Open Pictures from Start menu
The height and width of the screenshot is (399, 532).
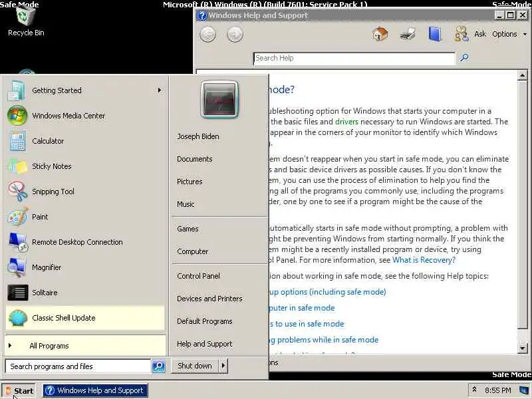pos(190,182)
